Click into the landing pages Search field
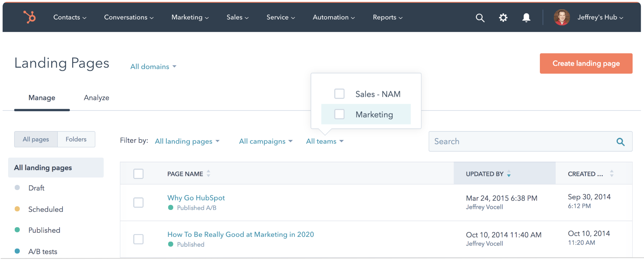The height and width of the screenshot is (260, 644). [530, 141]
